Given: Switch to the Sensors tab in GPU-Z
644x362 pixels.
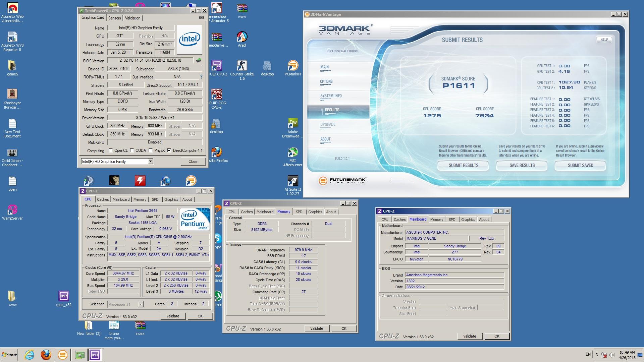Looking at the screenshot, I should click(x=114, y=18).
